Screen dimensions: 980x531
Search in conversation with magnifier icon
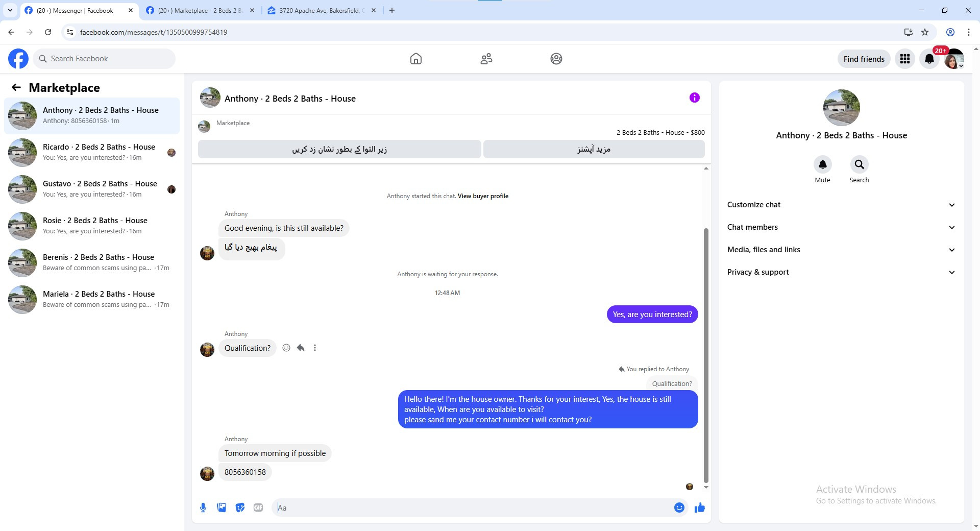click(860, 164)
